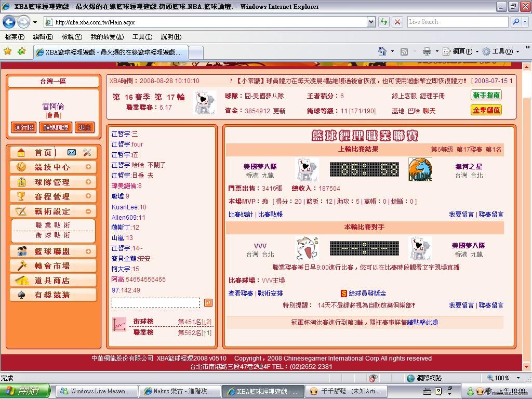
Task: Open the address bar dropdown arrow
Action: click(371, 22)
